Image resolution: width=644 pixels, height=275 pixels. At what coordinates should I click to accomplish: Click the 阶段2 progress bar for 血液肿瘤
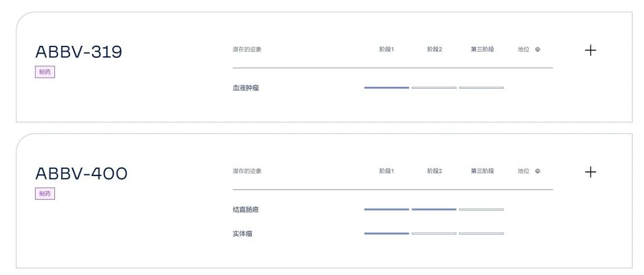tap(434, 88)
